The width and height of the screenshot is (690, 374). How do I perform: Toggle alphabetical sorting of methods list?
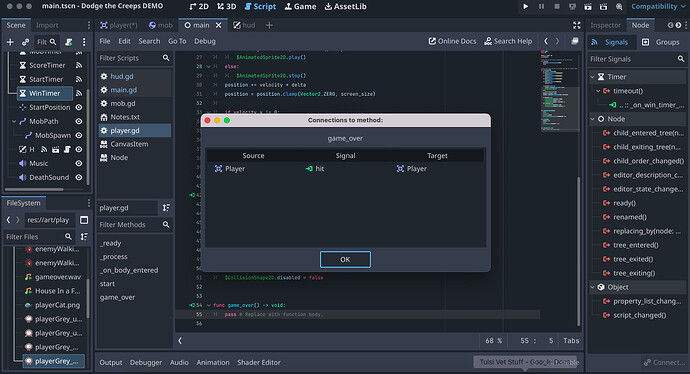[x=166, y=208]
